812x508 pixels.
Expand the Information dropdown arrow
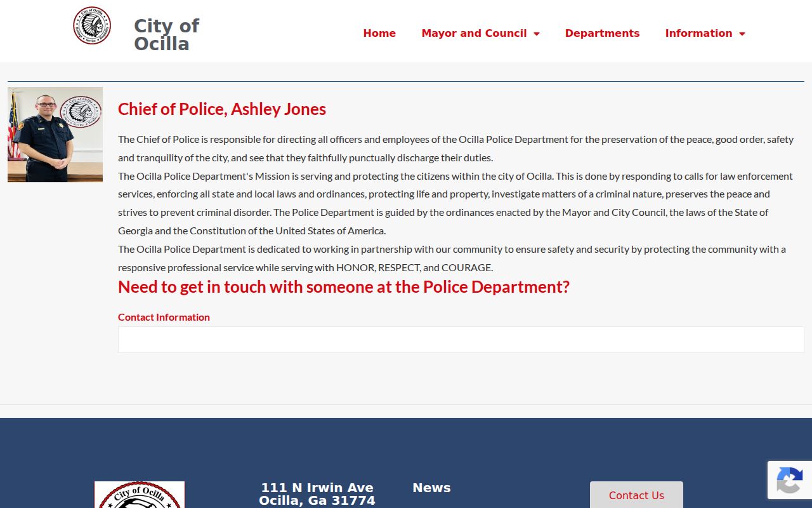742,34
